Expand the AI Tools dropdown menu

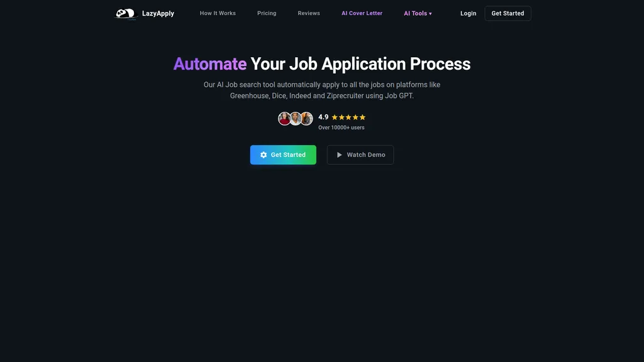(418, 14)
